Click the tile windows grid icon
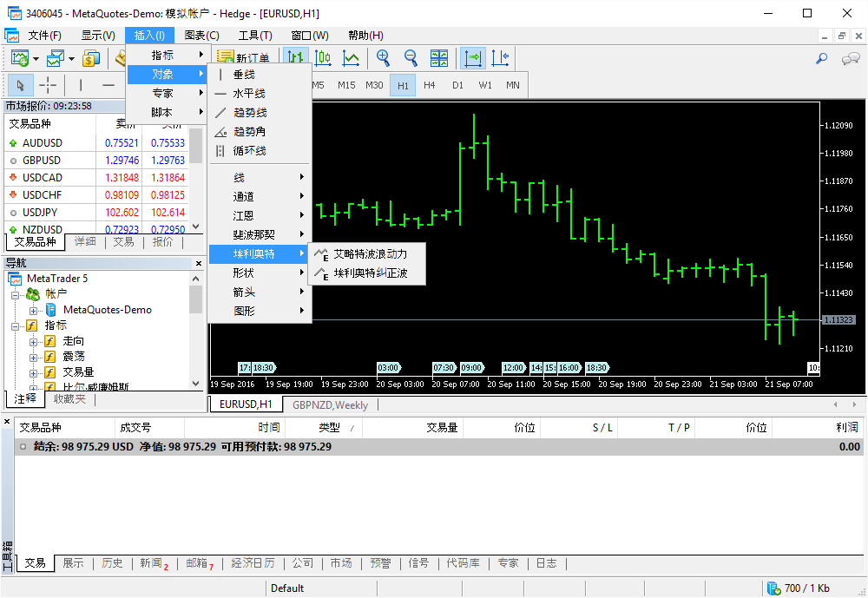Screen dimensions: 868x598 pyautogui.click(x=439, y=58)
